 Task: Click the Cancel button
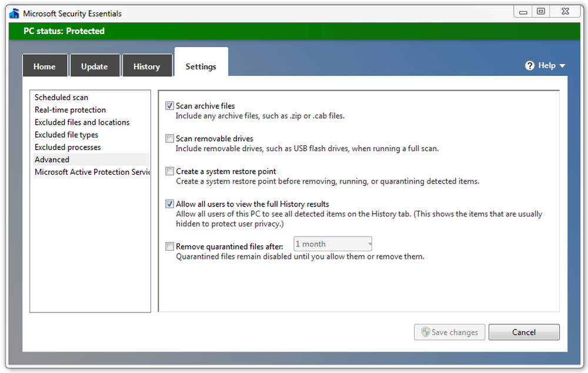pos(524,332)
